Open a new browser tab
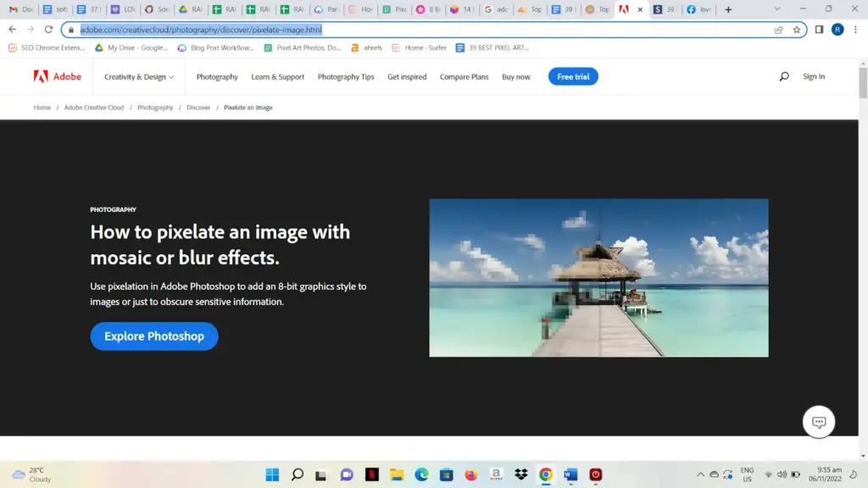Viewport: 868px width, 488px height. click(x=728, y=9)
